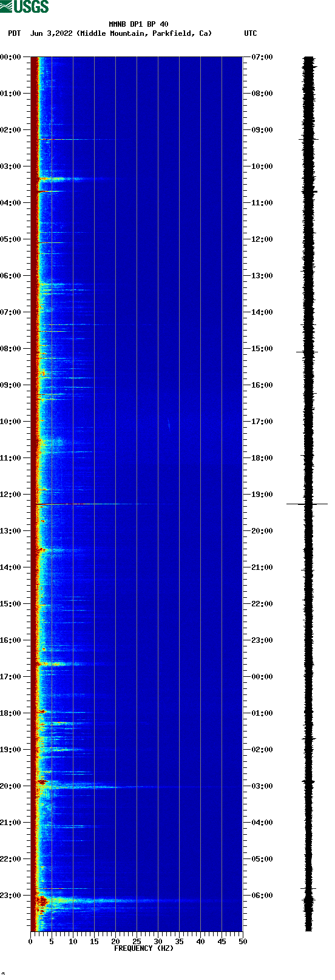Click the 07:00 UTC time label
The image size is (335, 980).
click(262, 57)
